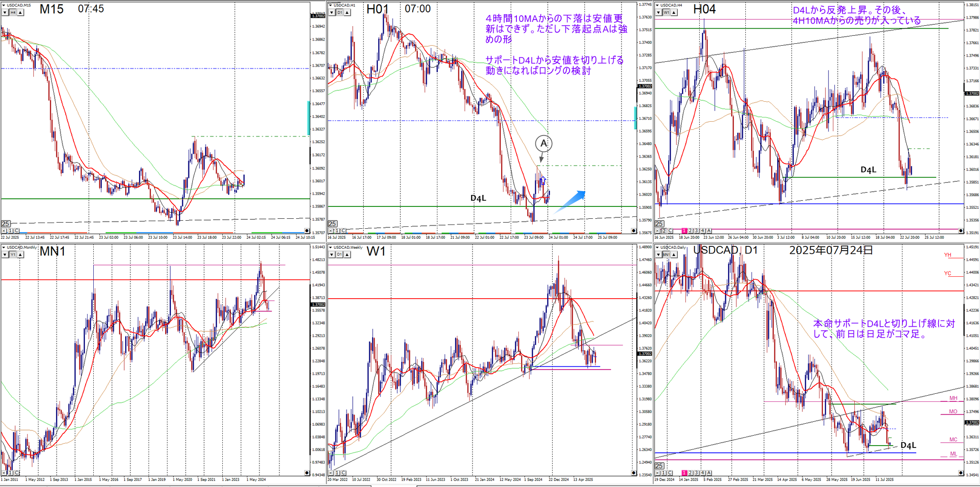
Task: Open the USDCAD,H1 chart title dropdown
Action: (331, 5)
